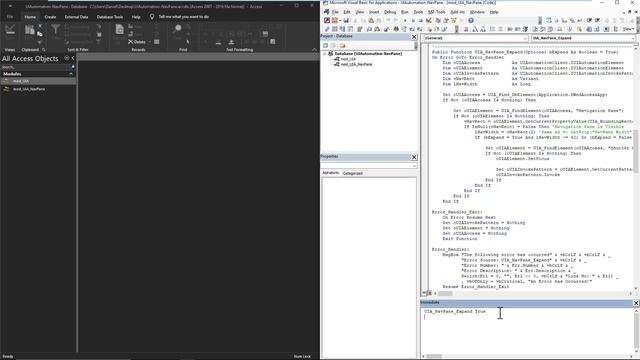
Task: Click the Find magnifier icon in Access ribbon
Action: pos(178,29)
